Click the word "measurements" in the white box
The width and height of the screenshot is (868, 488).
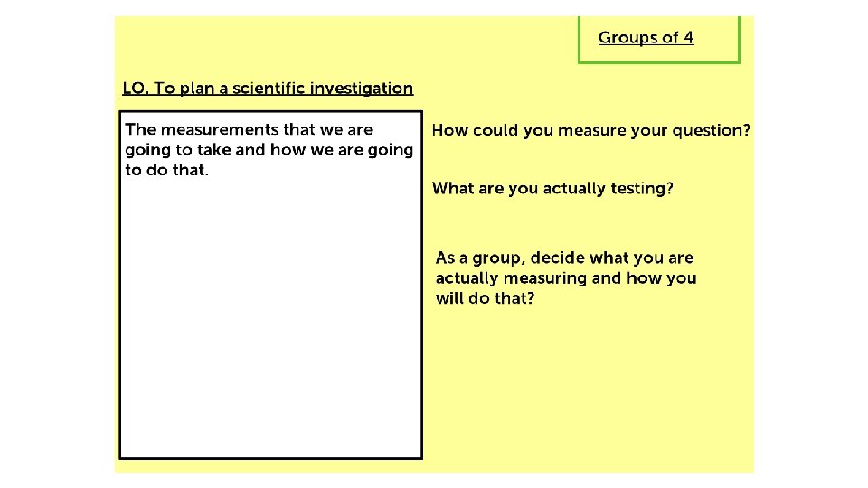(220, 130)
